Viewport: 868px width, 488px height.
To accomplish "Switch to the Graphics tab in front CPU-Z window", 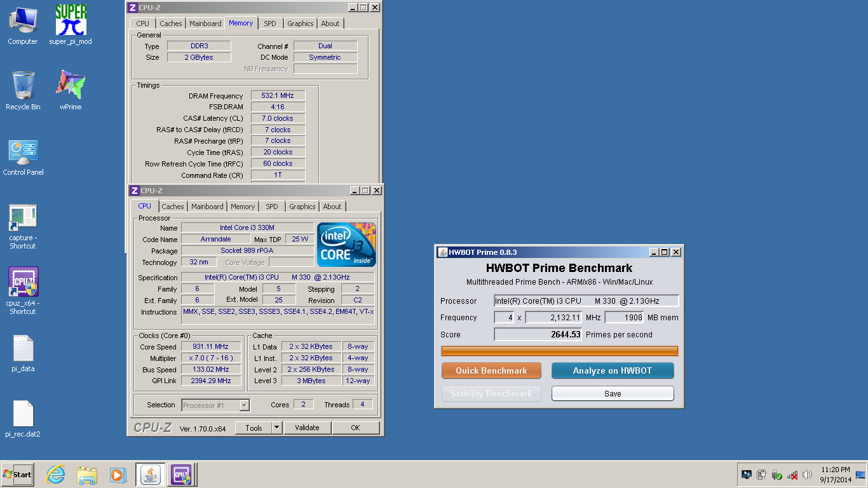I will (302, 207).
